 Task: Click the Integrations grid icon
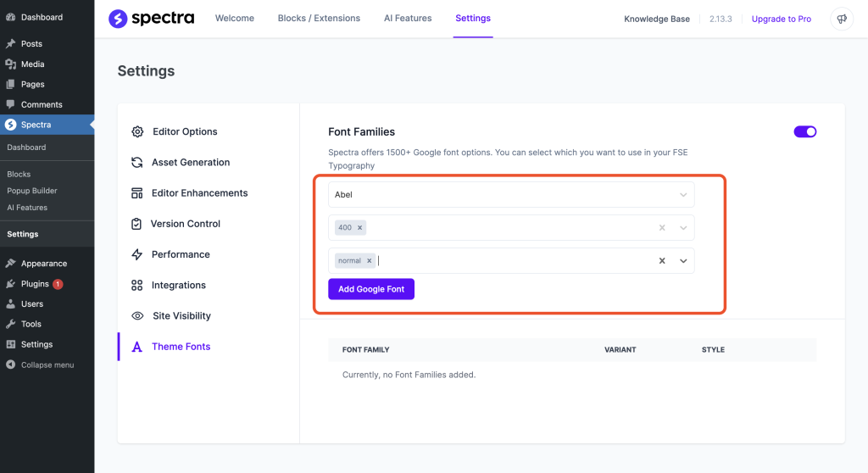tap(137, 286)
